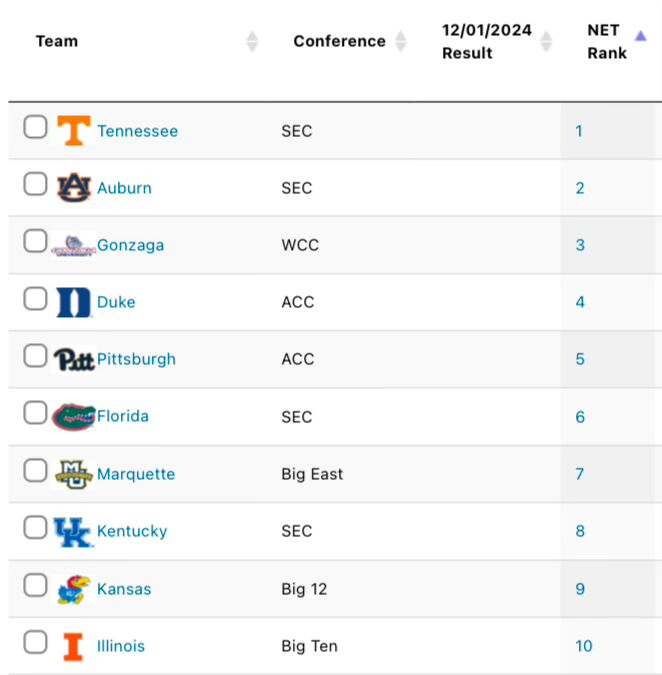This screenshot has height=675, width=662.
Task: Click the 12/01/2024 Result column header
Action: 486,41
